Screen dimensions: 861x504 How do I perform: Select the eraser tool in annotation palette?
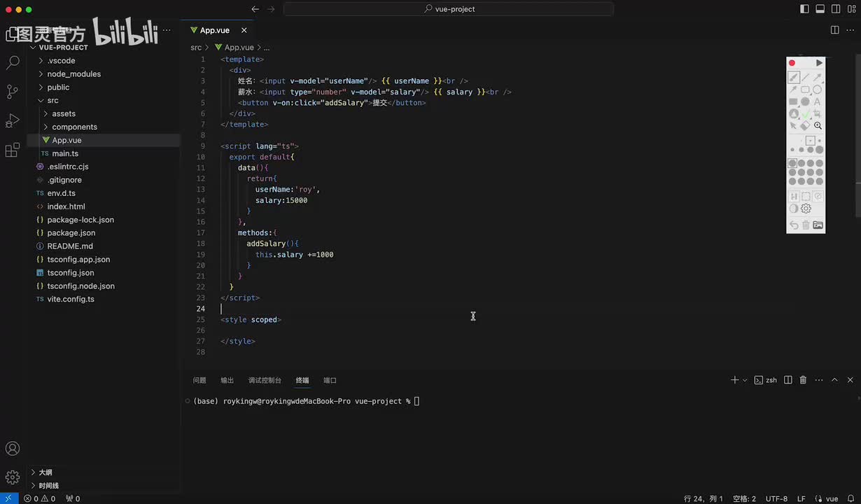(805, 125)
